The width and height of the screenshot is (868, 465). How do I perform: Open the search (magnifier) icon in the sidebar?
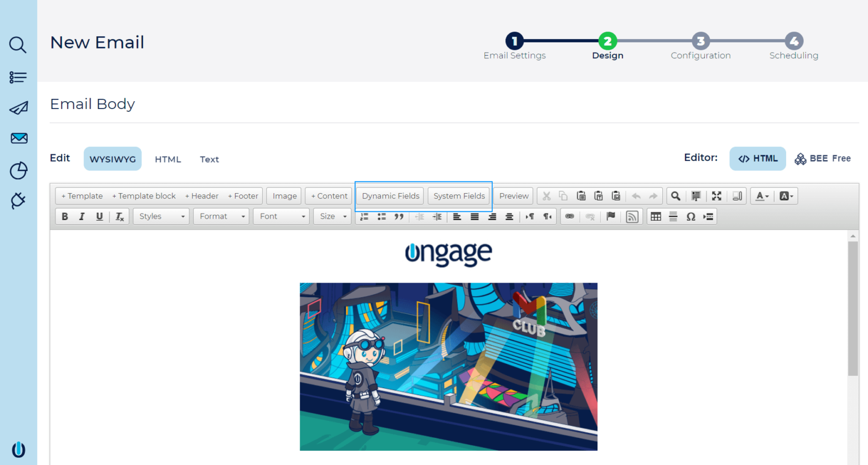[18, 45]
